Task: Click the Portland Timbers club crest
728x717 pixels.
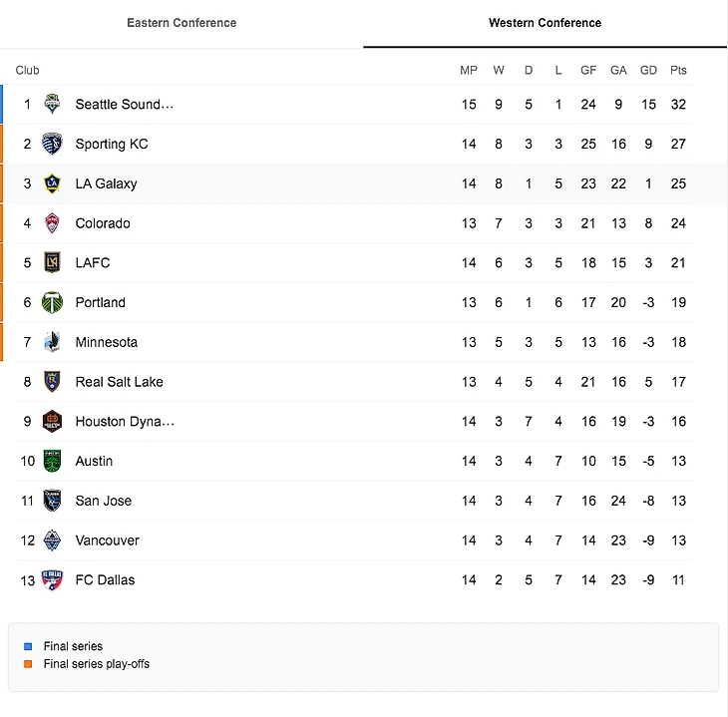Action: tap(52, 302)
